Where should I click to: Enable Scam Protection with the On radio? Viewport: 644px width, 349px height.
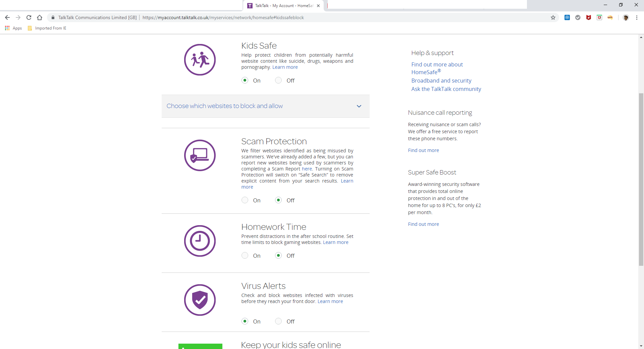[245, 200]
